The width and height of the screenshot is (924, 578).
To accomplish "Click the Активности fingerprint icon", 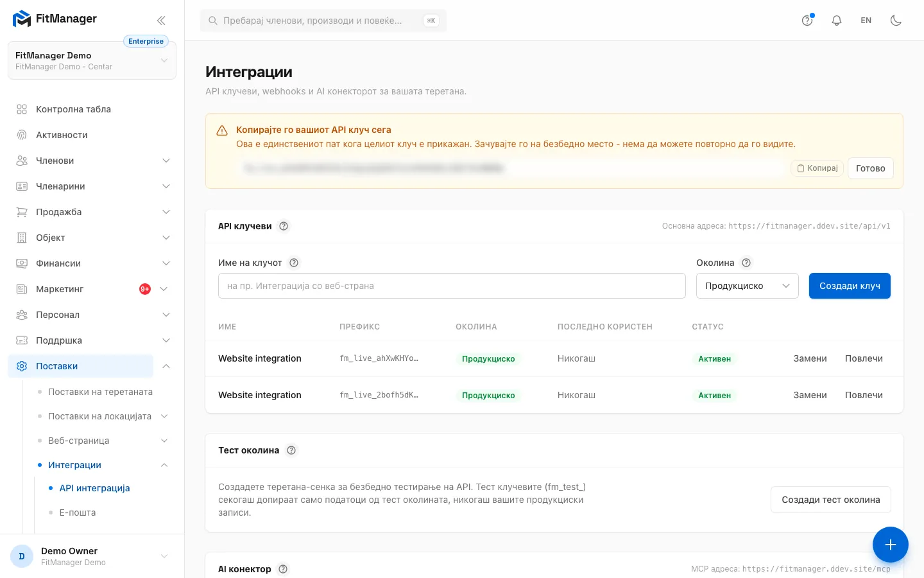I will click(x=22, y=135).
